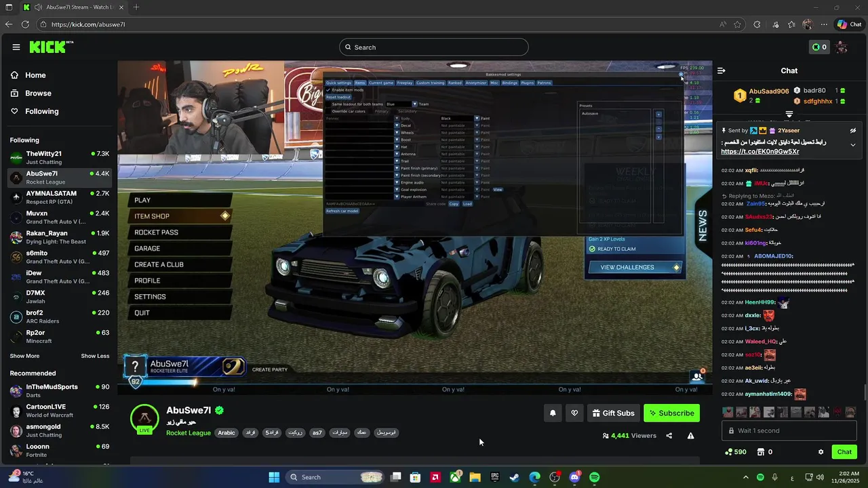Switch to Plugins tab
Screen dimensions: 868x488
[x=528, y=83]
